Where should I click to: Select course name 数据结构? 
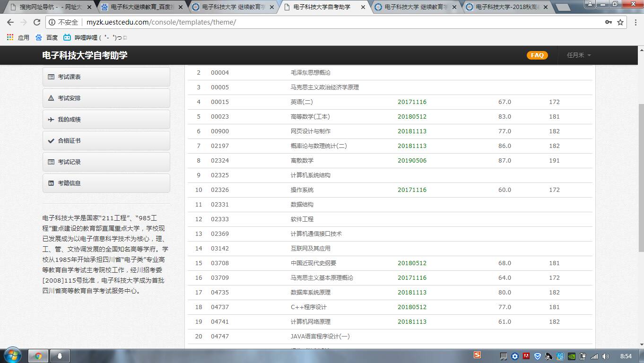point(302,205)
